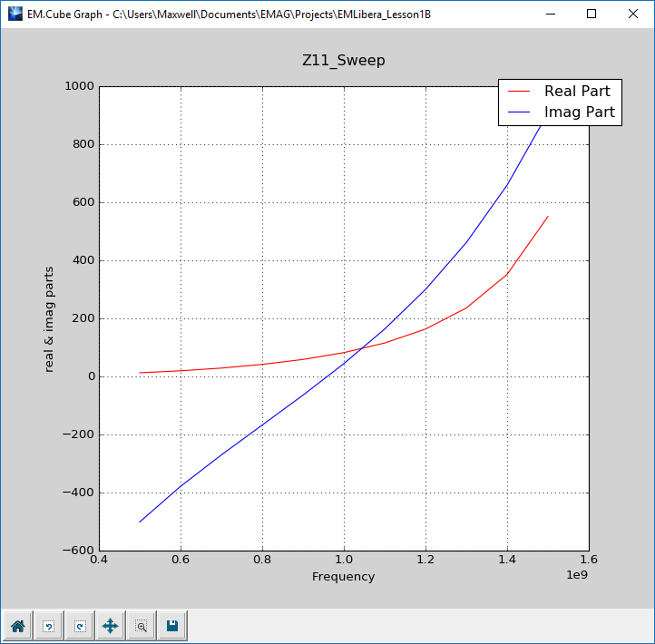Image resolution: width=655 pixels, height=644 pixels.
Task: Click the red line sample in legend
Action: click(519, 91)
